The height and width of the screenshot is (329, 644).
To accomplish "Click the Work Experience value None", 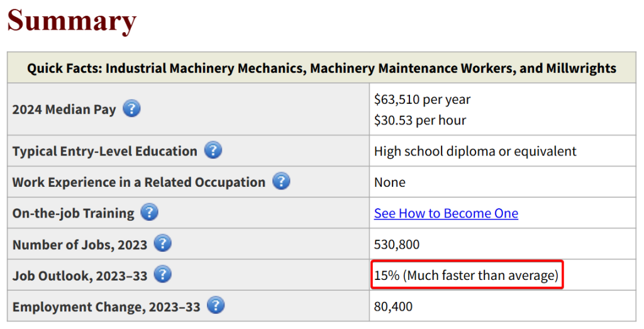I will (389, 182).
